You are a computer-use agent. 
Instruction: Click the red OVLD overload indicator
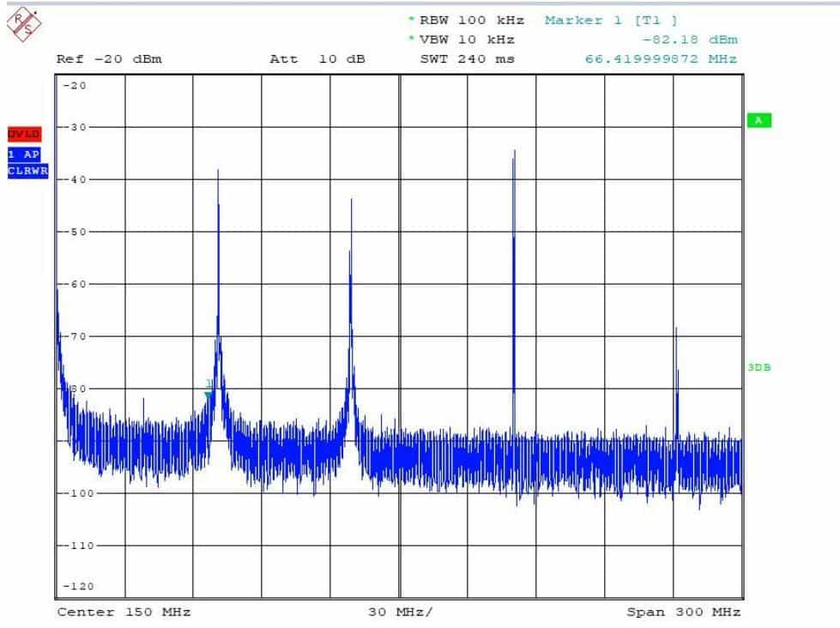tap(25, 135)
